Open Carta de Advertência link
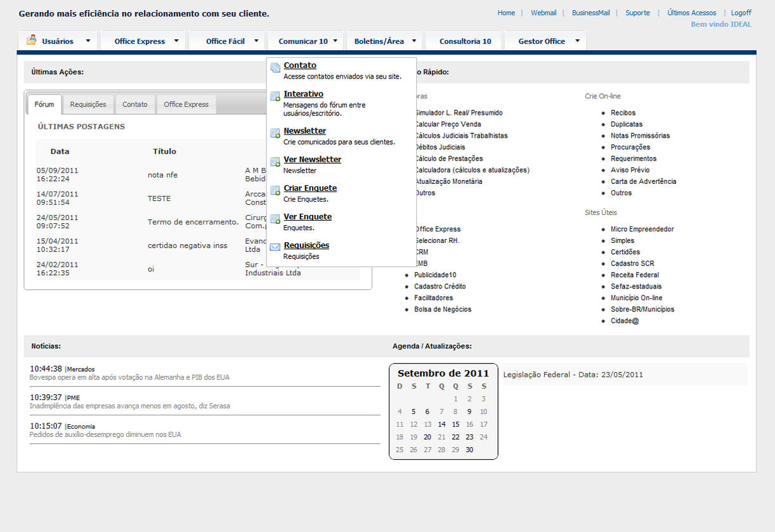The width and height of the screenshot is (775, 532). (644, 181)
